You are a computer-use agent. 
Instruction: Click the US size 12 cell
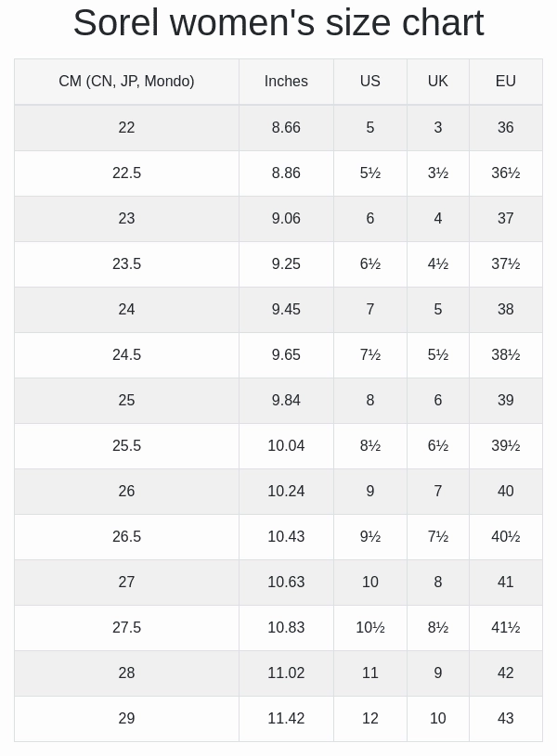pyautogui.click(x=369, y=719)
